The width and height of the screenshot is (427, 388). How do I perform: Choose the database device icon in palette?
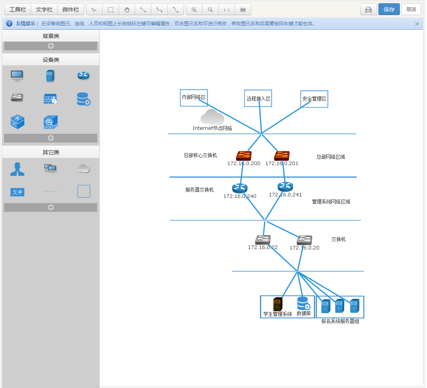83,99
